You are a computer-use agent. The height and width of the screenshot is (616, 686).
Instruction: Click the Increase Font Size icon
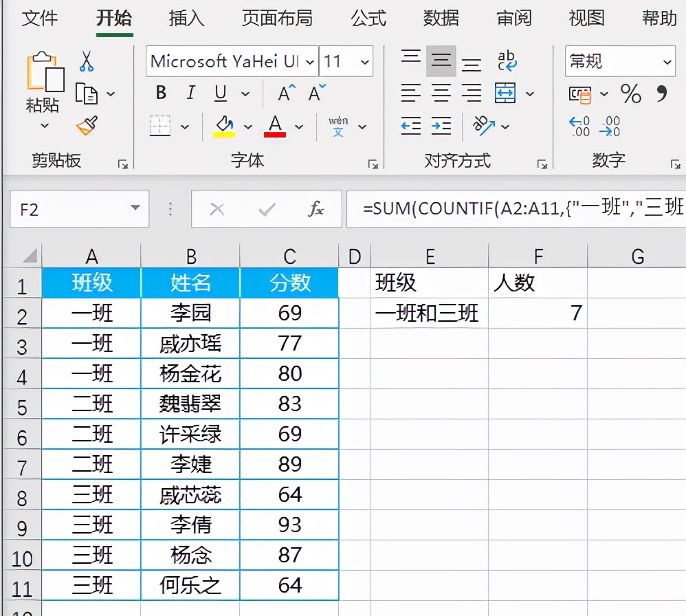tap(285, 93)
